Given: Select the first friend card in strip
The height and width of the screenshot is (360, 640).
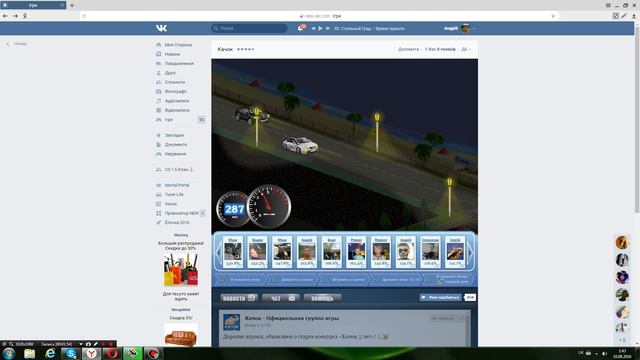Looking at the screenshot, I should [x=233, y=252].
